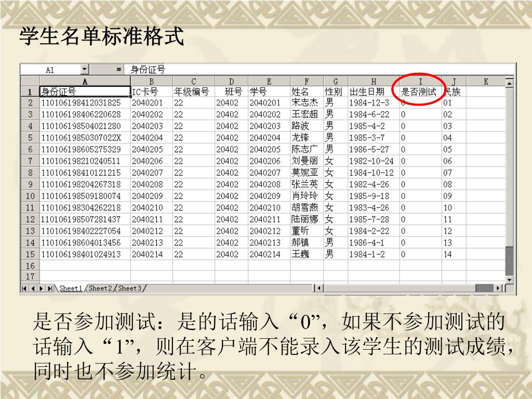Go to last sheet tab navigation arrow
Screen dimensions: 532x399
(50, 288)
